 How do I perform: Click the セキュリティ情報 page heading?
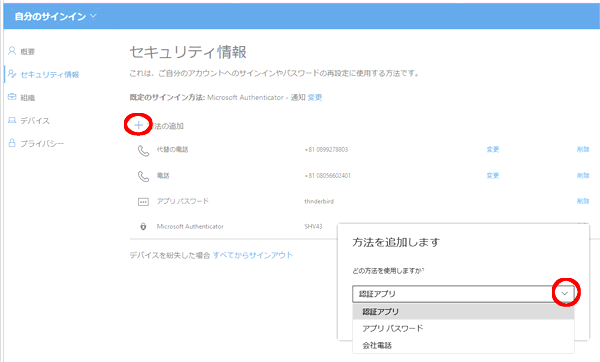pos(188,52)
